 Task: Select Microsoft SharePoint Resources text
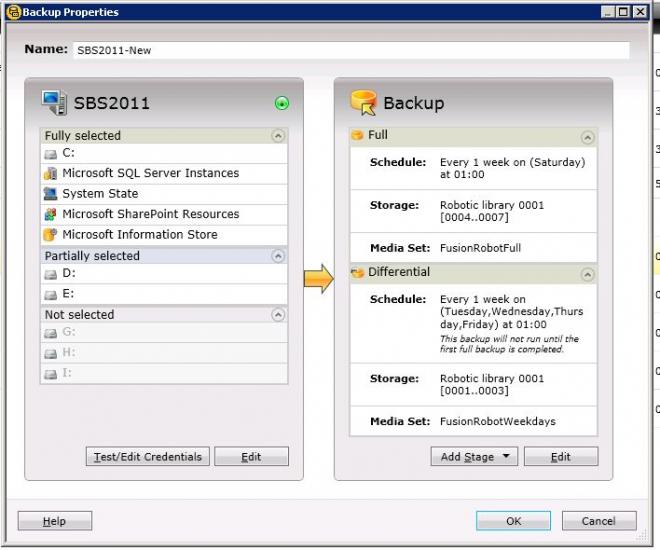click(x=151, y=214)
